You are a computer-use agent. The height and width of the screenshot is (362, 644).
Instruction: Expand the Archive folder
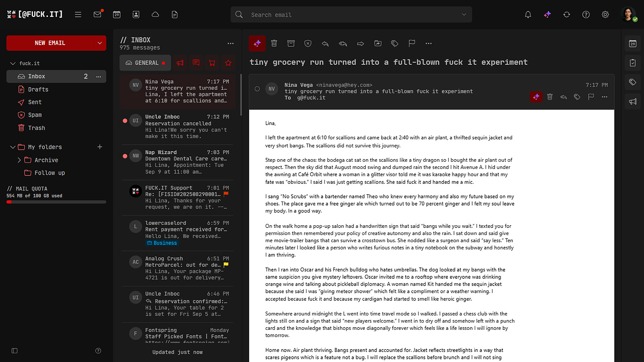tap(19, 160)
